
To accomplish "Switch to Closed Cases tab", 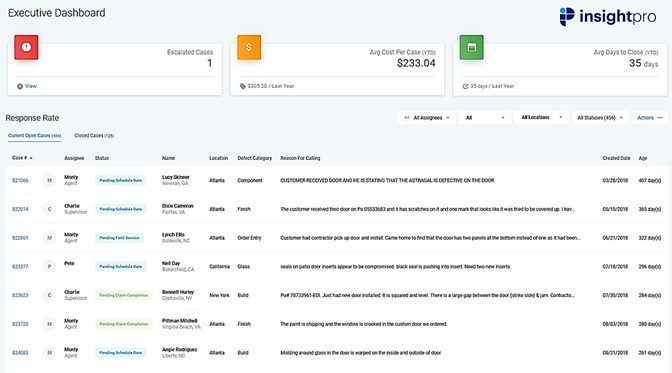I will point(94,135).
